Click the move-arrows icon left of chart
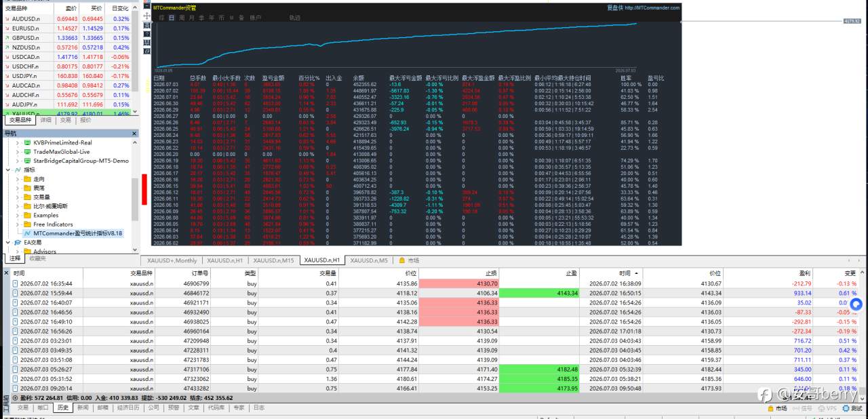Image resolution: width=868 pixels, height=419 pixels. point(148,14)
